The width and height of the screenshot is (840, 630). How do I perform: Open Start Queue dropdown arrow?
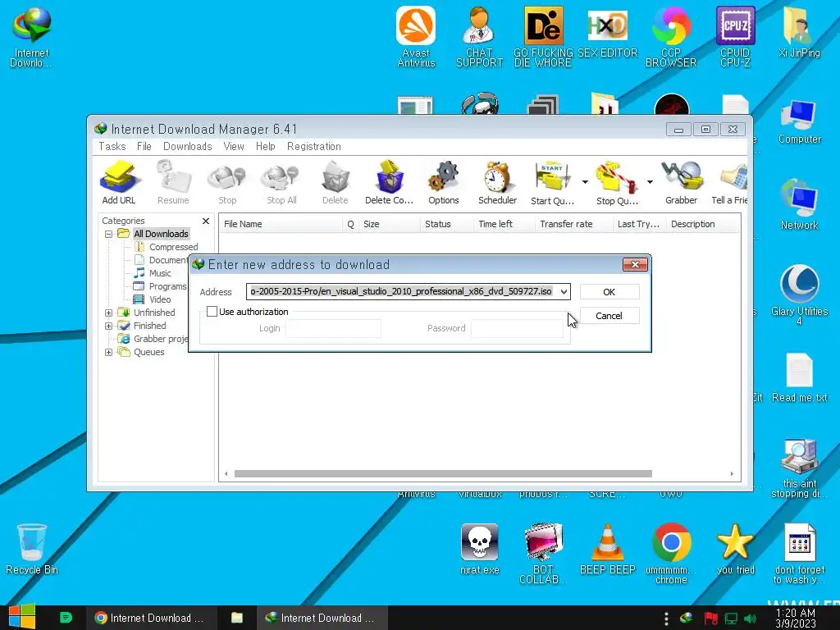click(x=584, y=182)
